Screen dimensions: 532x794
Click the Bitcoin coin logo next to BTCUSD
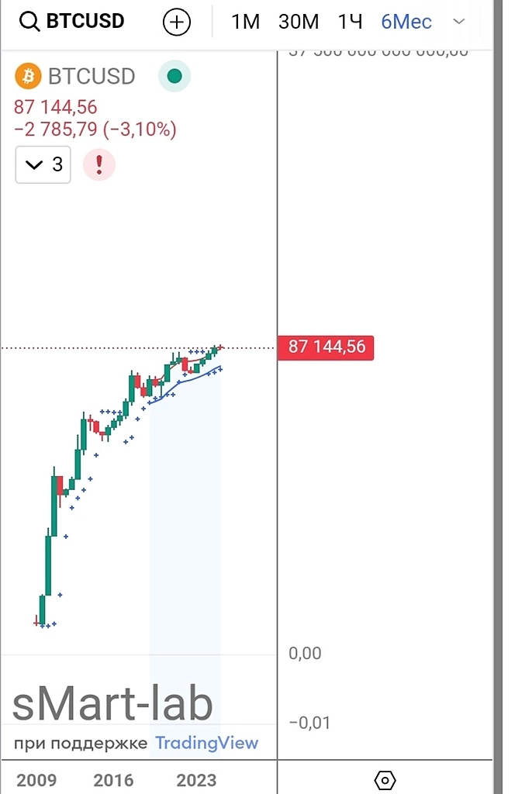[x=28, y=76]
